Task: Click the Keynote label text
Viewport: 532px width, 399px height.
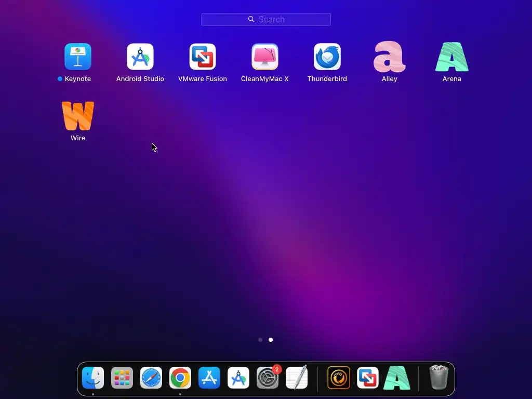Action: pos(78,79)
